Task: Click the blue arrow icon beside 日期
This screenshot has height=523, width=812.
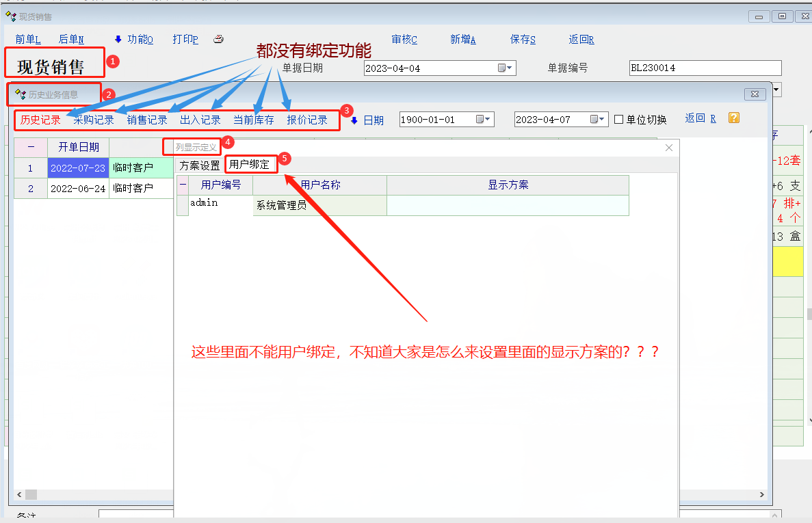Action: [x=354, y=120]
